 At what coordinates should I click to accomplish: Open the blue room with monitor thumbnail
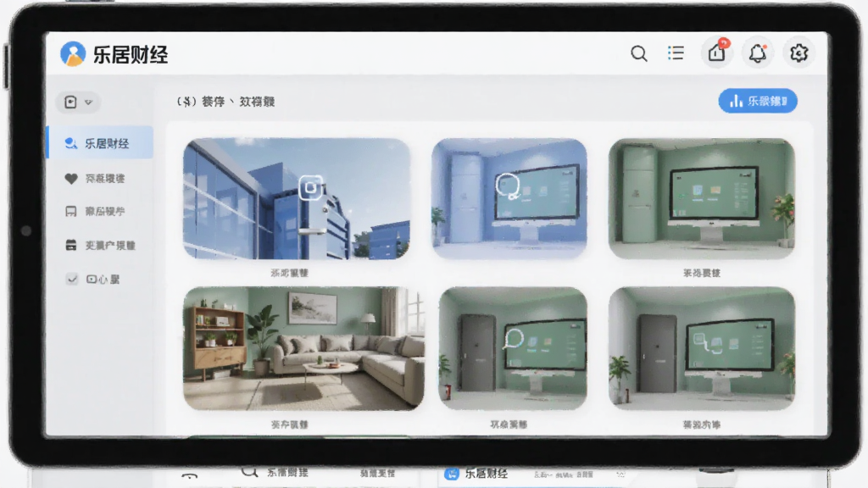(x=509, y=198)
